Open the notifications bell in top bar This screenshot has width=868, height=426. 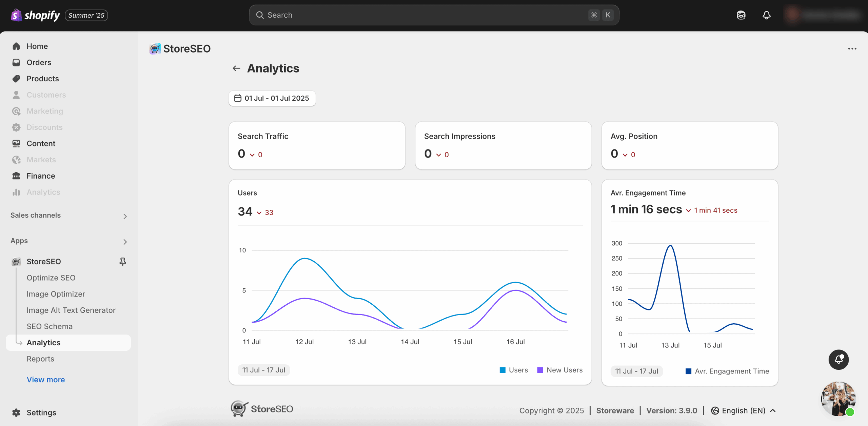(767, 15)
